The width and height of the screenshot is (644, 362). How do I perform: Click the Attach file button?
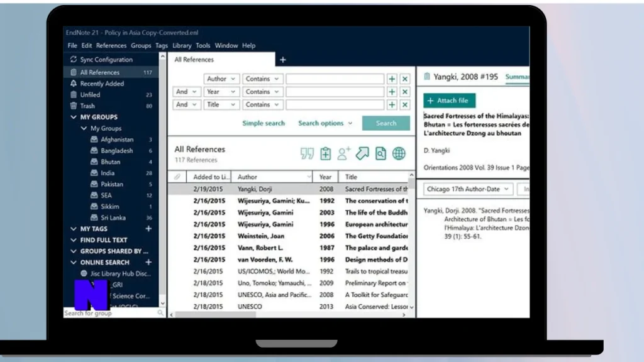tap(449, 101)
